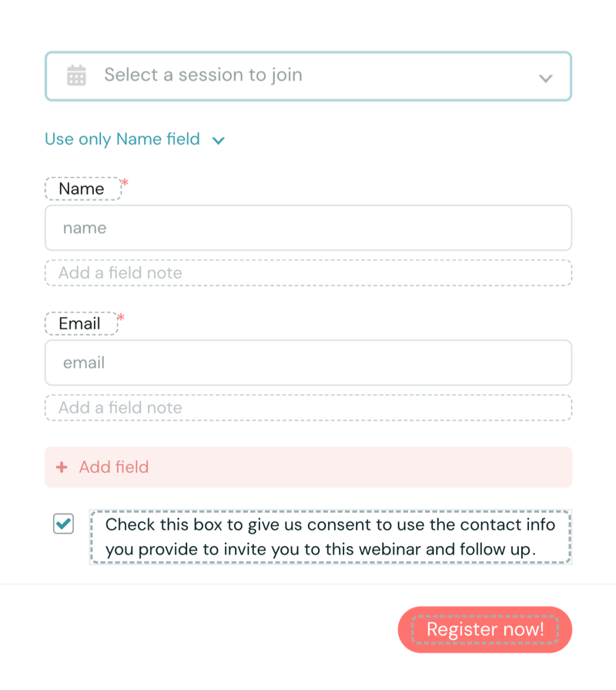This screenshot has height=690, width=616.
Task: Select the dashed 'Email' field label
Action: (x=81, y=323)
